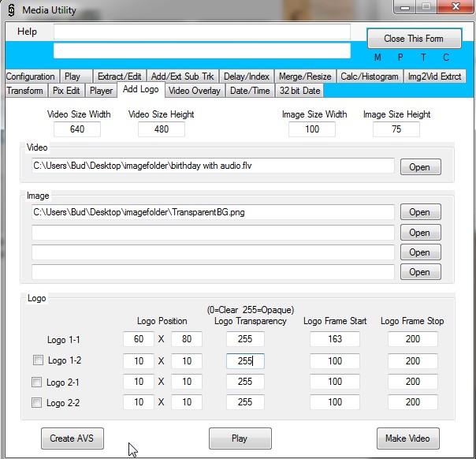Screen dimensions: 476x459
Task: Click the TransparentBG.png image path field
Action: point(213,212)
